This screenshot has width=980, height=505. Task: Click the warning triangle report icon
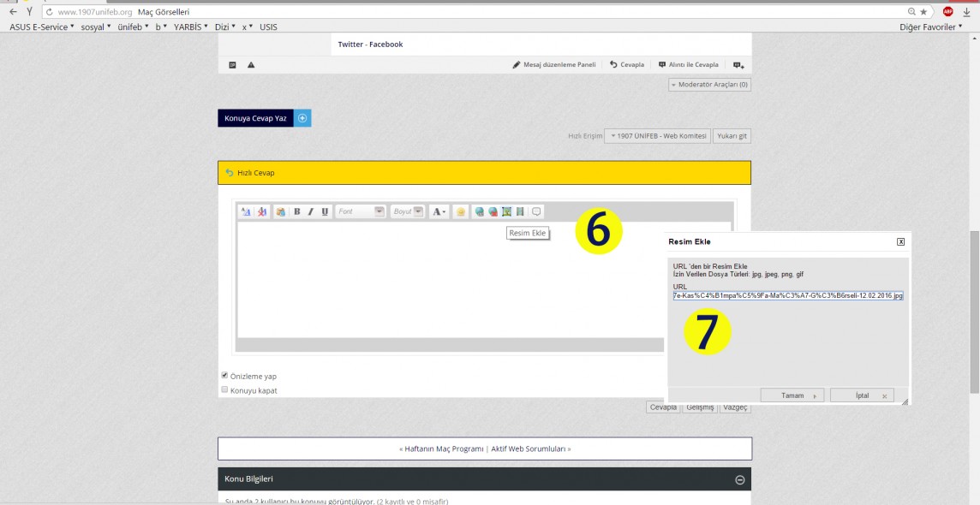coord(251,65)
